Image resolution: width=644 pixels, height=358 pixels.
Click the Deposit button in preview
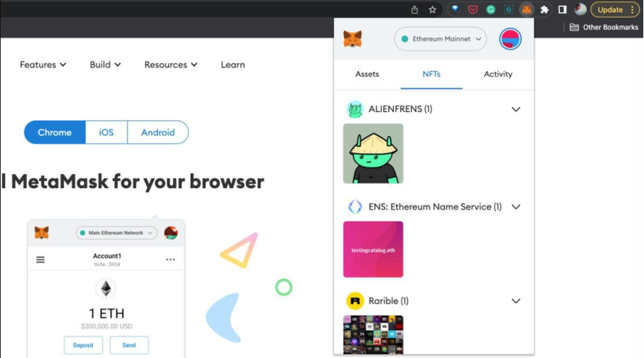[x=83, y=345]
